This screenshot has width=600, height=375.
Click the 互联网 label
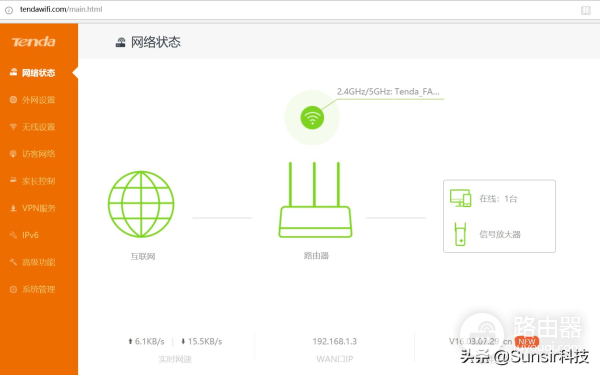tap(143, 256)
